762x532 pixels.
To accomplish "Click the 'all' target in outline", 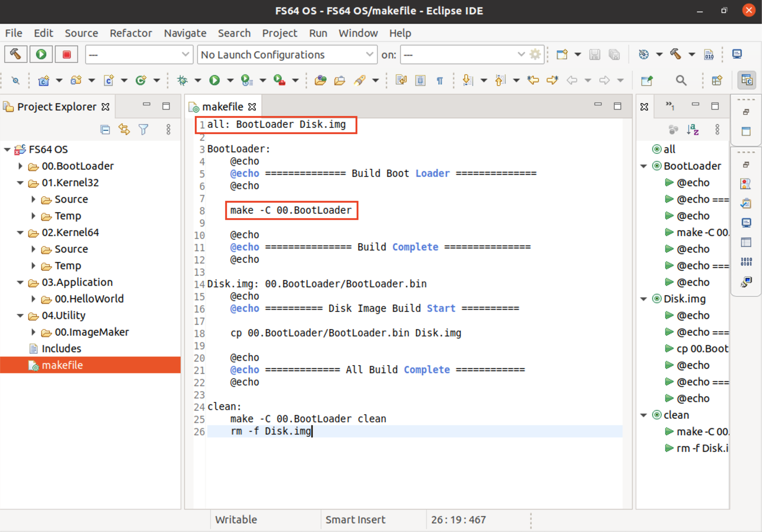I will point(669,149).
